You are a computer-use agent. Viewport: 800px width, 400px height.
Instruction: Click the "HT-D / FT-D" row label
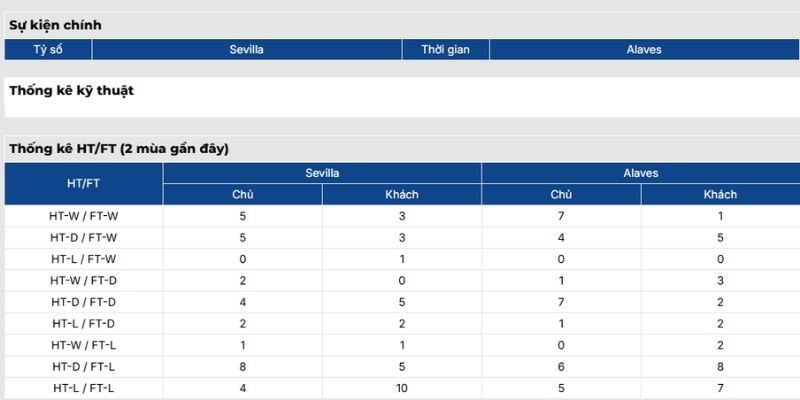[x=83, y=302]
